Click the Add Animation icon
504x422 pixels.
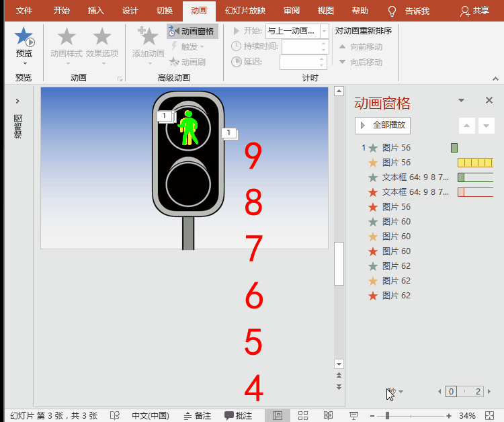pos(148,36)
